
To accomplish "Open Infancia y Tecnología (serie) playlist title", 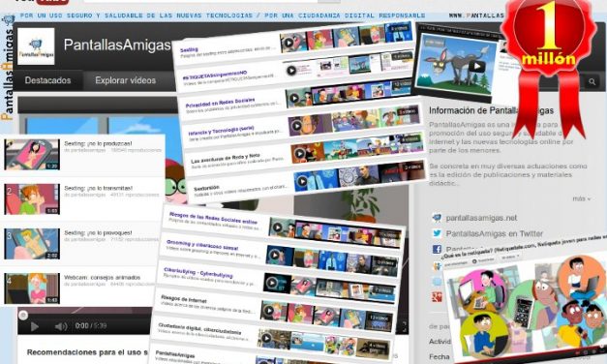I will (221, 131).
